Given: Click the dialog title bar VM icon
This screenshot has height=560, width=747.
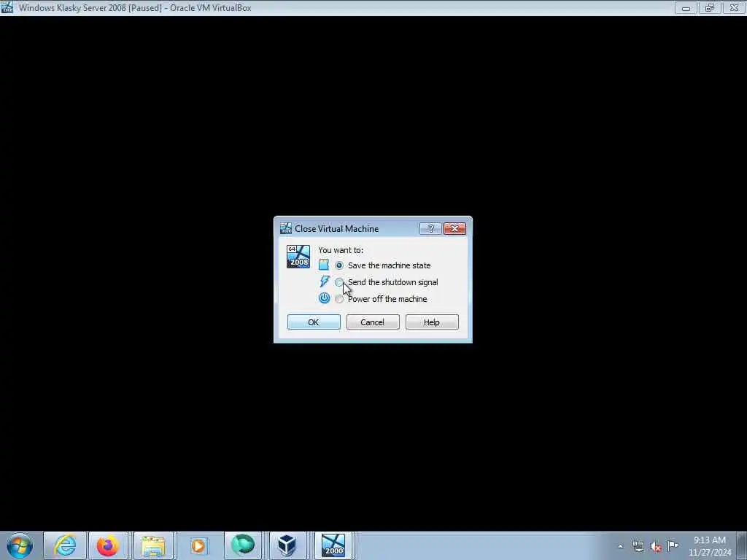Looking at the screenshot, I should pyautogui.click(x=286, y=228).
